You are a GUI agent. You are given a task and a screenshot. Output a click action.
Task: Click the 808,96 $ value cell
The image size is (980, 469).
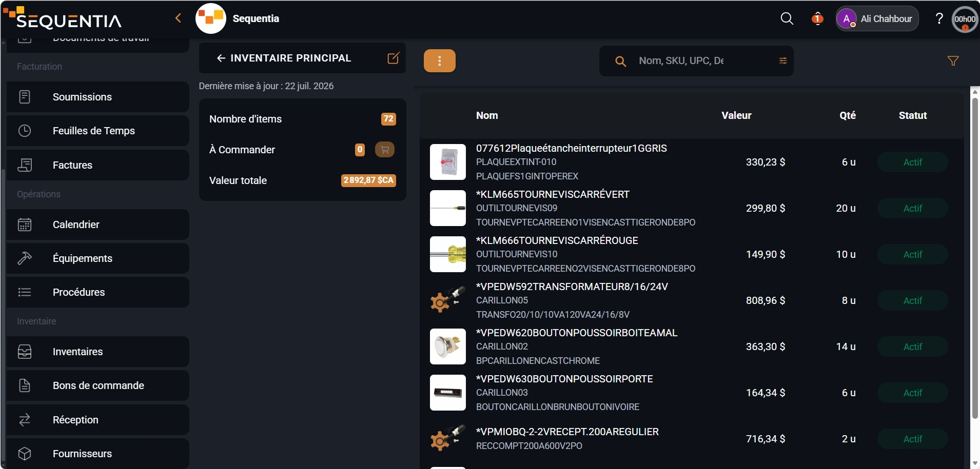766,300
